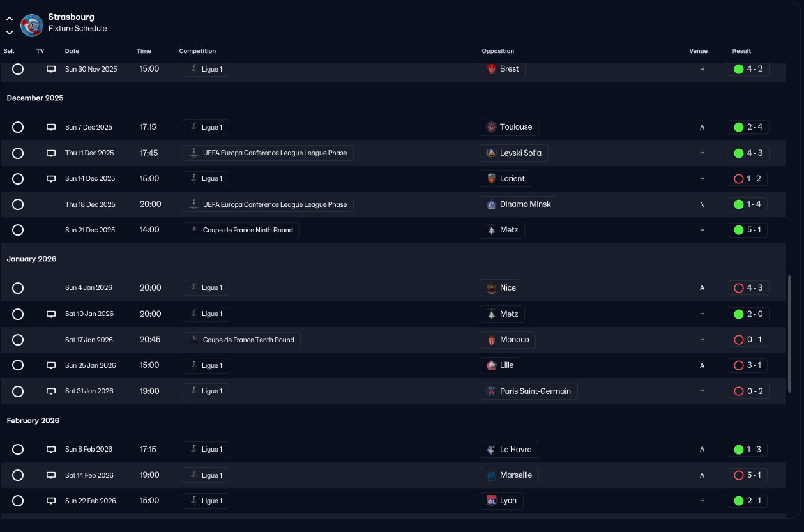The width and height of the screenshot is (804, 532).
Task: Open the Dinamo Minsk opposition link
Action: pos(519,204)
